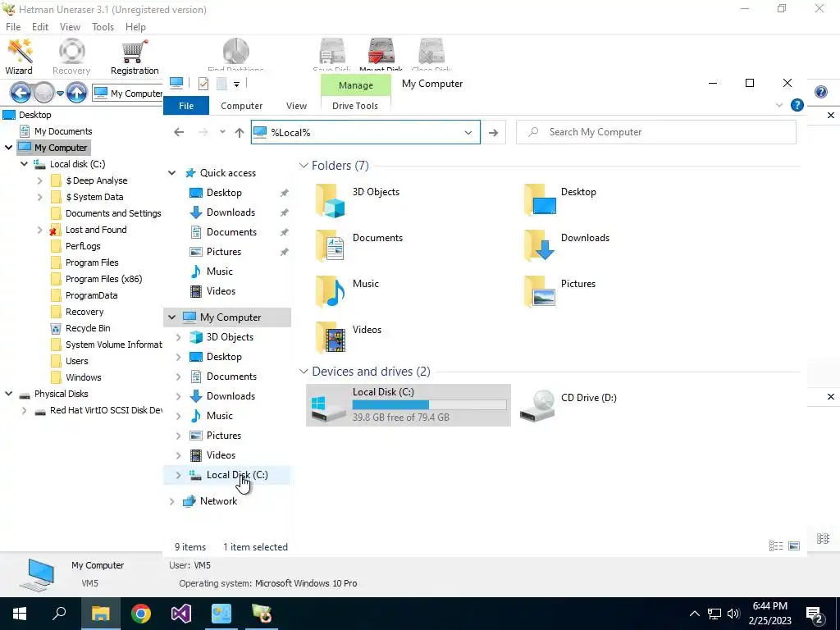Go up a level with Hetman up arrow
The image size is (840, 630).
coord(76,94)
